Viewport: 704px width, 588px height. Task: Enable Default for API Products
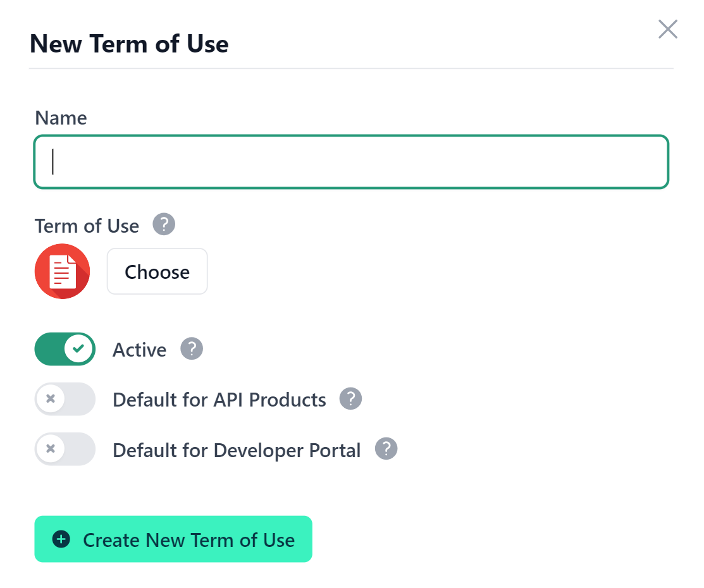tap(65, 399)
